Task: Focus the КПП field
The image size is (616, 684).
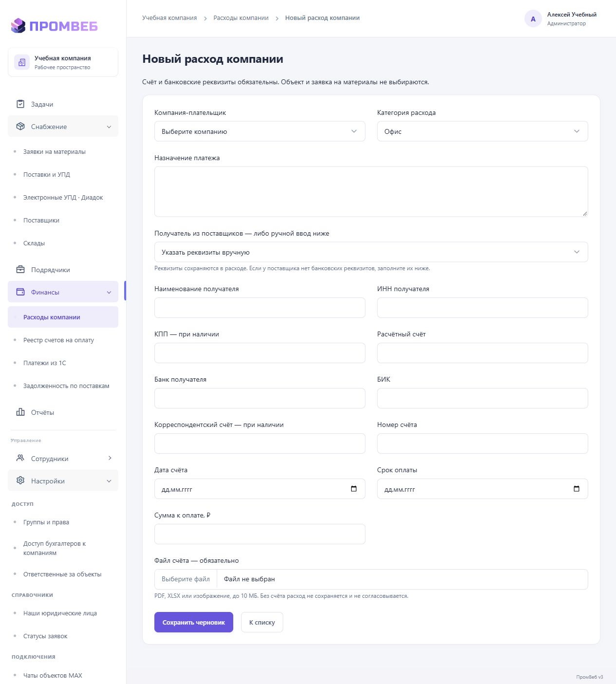Action: point(260,353)
